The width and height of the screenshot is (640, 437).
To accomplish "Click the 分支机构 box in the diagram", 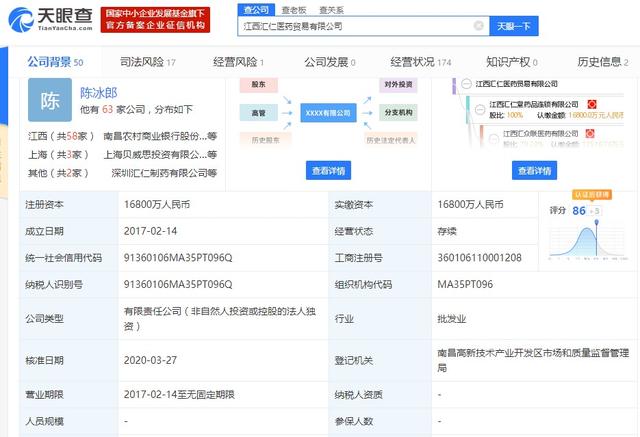I will [x=398, y=113].
